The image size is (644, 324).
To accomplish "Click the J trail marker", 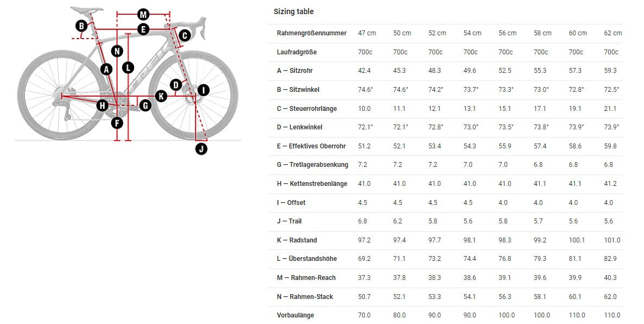I will [x=201, y=148].
